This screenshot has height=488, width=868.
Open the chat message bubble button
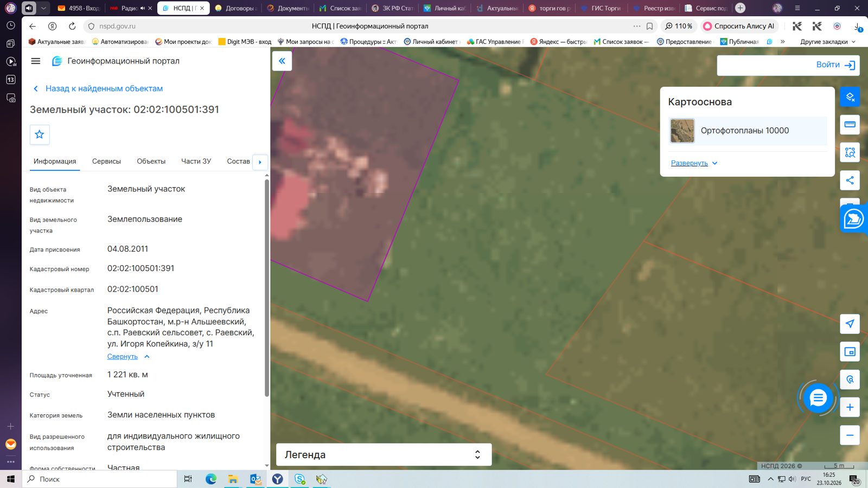click(x=818, y=399)
